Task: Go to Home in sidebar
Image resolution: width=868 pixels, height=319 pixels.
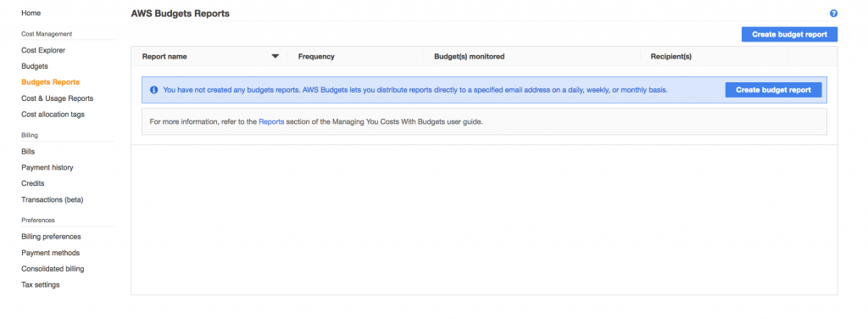Action: pos(31,13)
